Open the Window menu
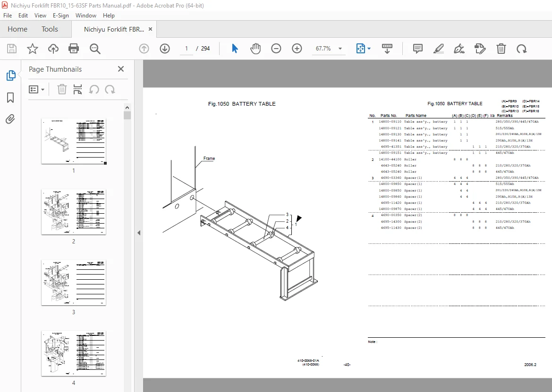 coord(85,16)
